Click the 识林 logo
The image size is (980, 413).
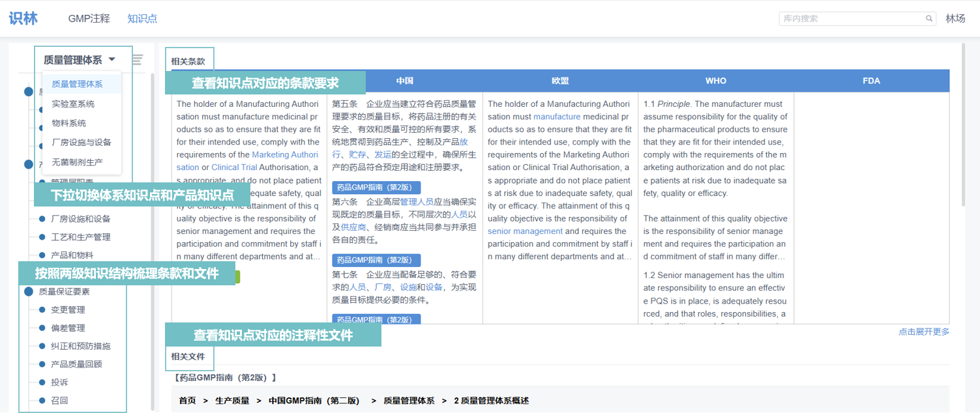(23, 18)
